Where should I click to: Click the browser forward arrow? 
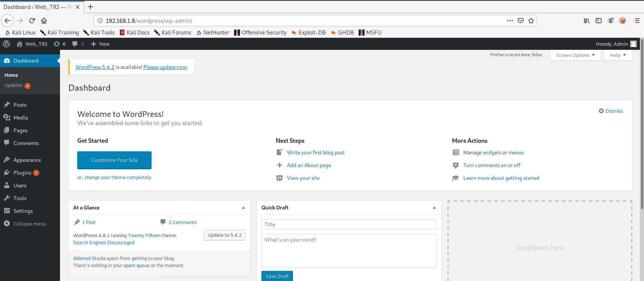tap(20, 21)
